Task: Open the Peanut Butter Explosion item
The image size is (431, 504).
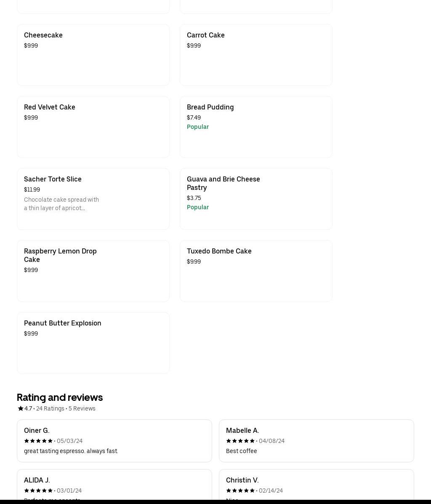Action: (x=93, y=343)
